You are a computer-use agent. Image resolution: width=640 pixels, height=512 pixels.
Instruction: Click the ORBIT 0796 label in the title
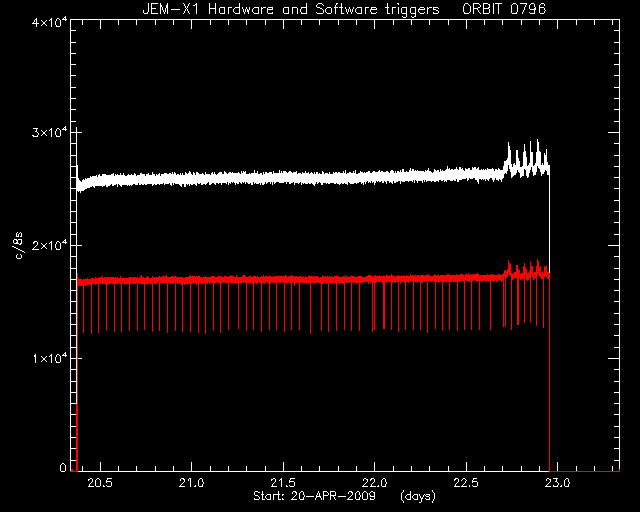[x=504, y=9]
